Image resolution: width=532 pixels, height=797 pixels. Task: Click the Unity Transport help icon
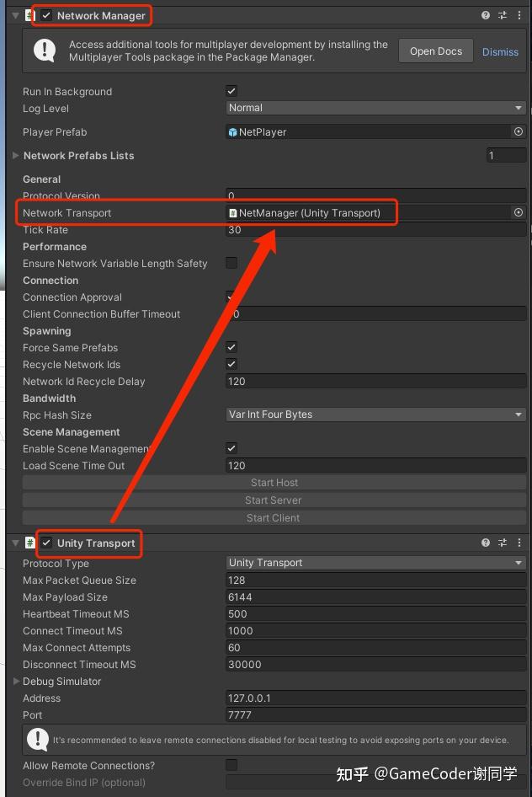486,543
